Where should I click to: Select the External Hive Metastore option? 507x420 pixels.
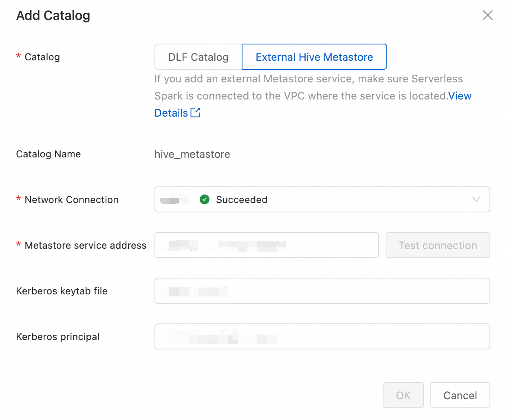(x=314, y=57)
